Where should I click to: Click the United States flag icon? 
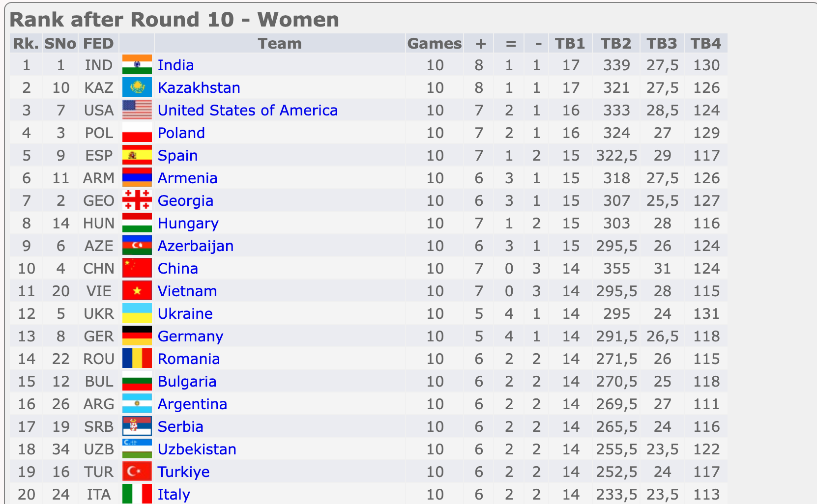click(137, 110)
